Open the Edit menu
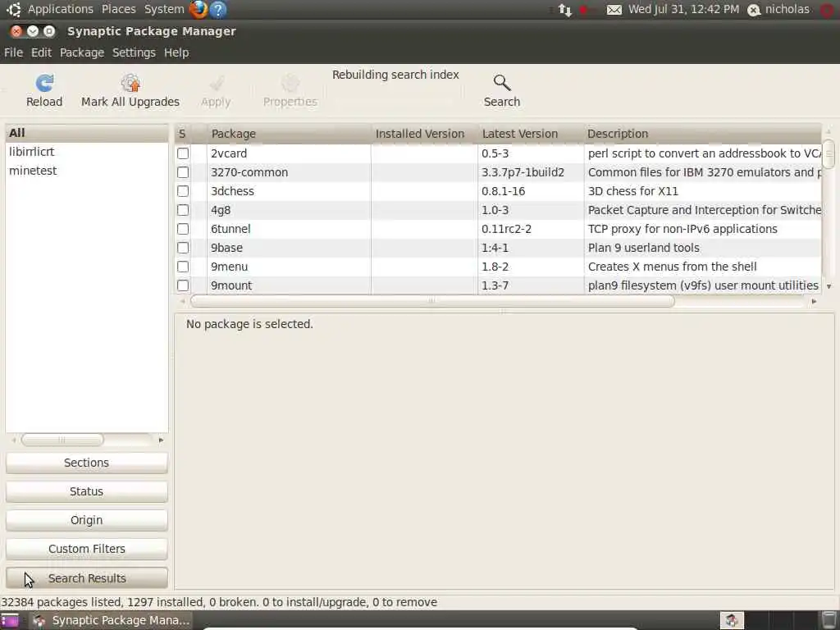 point(41,52)
